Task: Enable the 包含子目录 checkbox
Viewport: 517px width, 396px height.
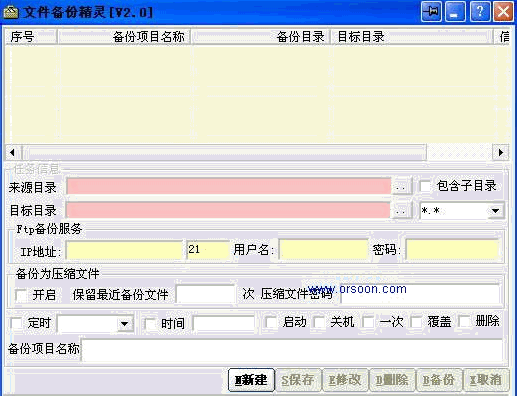Action: point(425,186)
